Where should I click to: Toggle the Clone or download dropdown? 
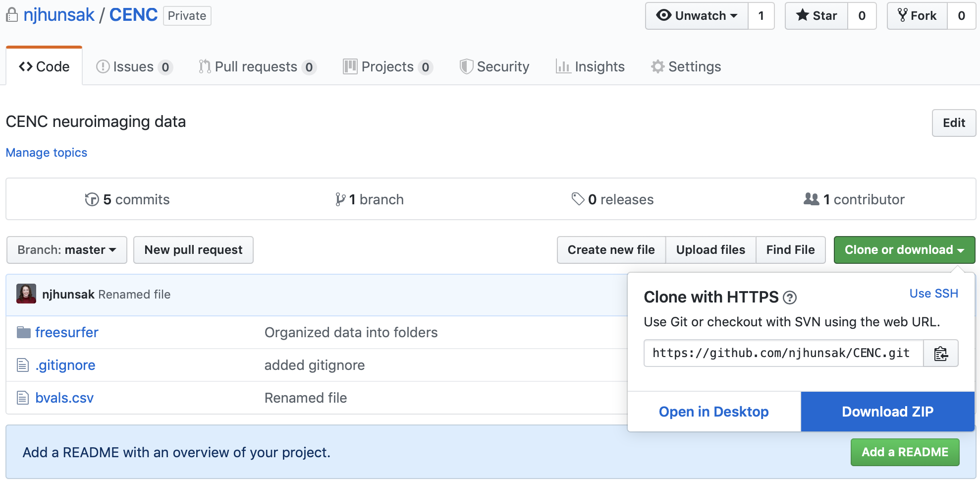pos(904,250)
